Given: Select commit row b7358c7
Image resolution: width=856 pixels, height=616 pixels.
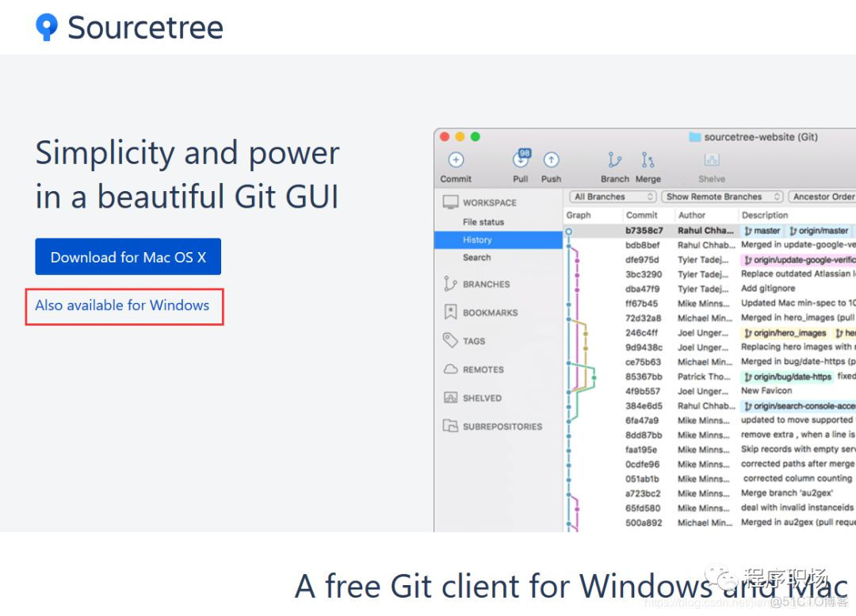Looking at the screenshot, I should [x=709, y=231].
